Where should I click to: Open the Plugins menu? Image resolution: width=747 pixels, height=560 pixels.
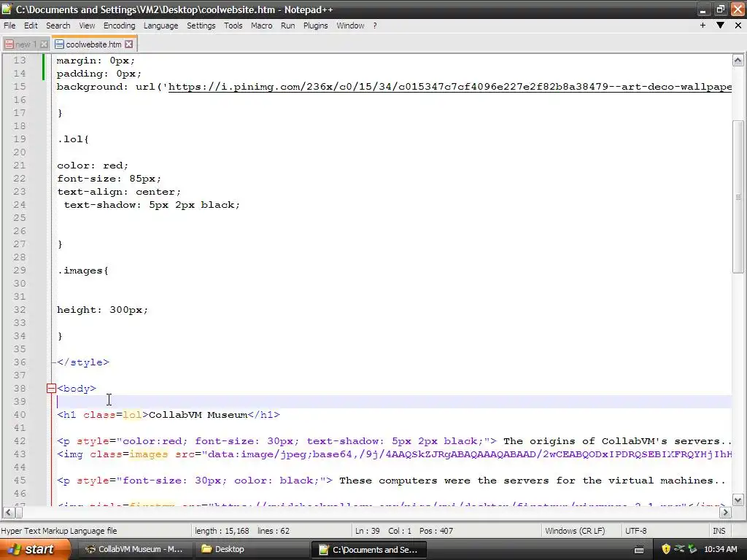315,26
